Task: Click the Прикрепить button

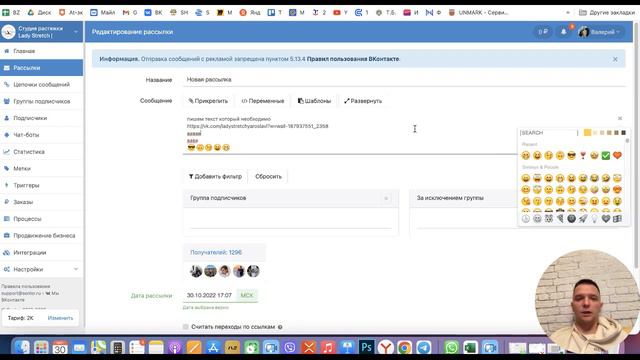Action: (208, 101)
